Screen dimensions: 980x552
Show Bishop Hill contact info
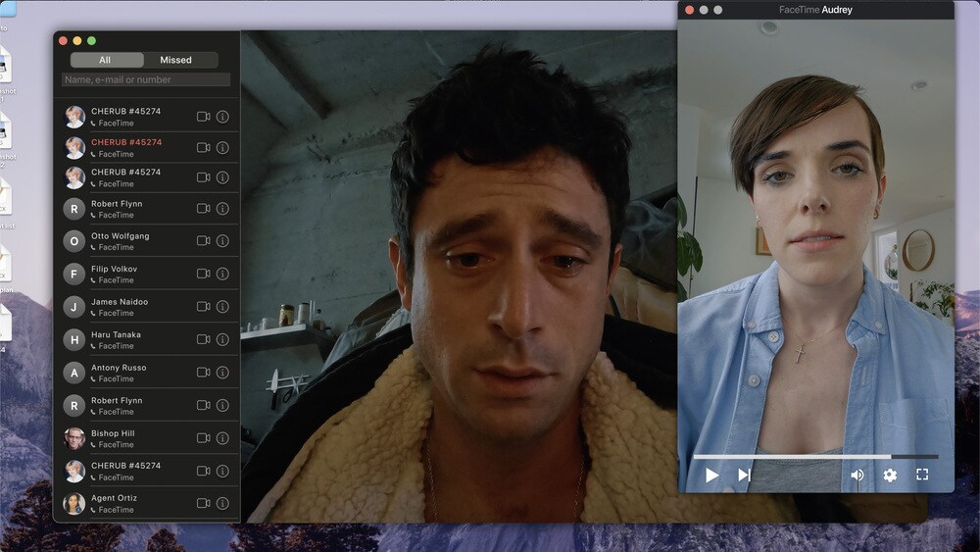pyautogui.click(x=222, y=438)
